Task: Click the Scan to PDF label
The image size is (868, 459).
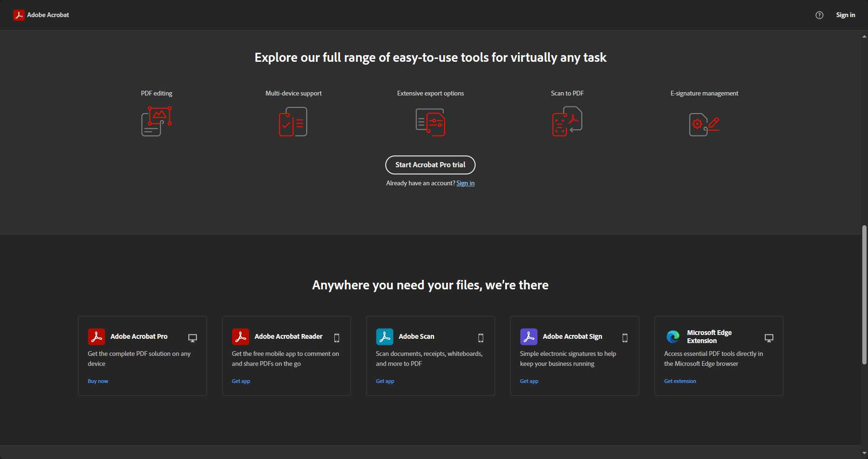Action: point(567,94)
